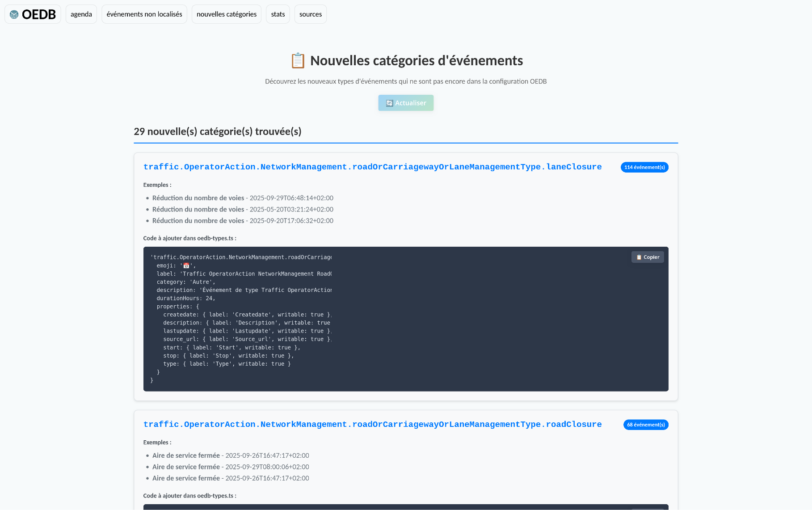Go to événements non localisés

pos(144,14)
